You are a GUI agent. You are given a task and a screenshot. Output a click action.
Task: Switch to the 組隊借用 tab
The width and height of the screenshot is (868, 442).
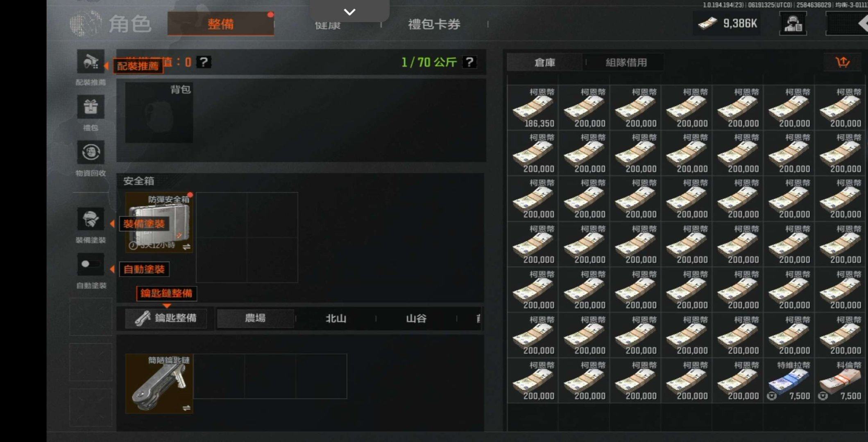click(626, 63)
